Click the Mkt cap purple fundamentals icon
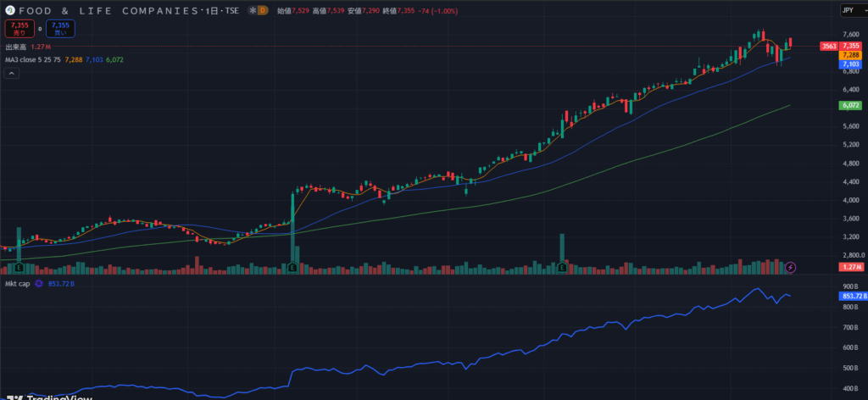The height and width of the screenshot is (400, 868). point(39,283)
